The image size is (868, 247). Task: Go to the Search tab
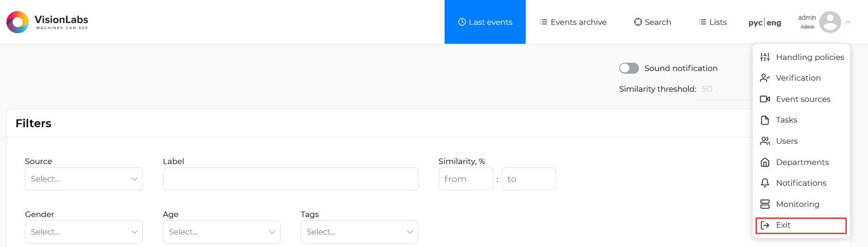652,22
